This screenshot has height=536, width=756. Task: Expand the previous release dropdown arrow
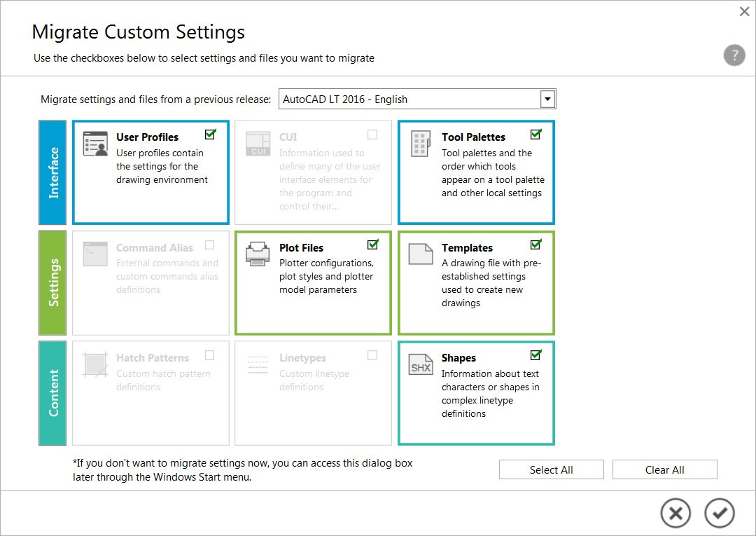(547, 99)
